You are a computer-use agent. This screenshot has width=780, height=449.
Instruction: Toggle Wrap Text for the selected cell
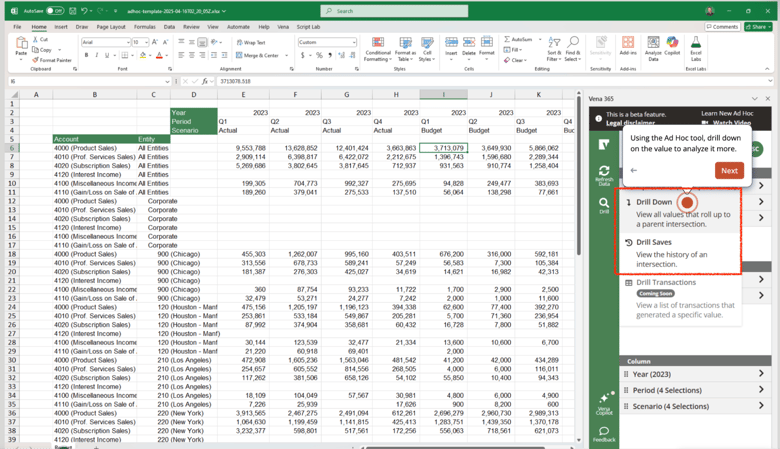(x=251, y=43)
